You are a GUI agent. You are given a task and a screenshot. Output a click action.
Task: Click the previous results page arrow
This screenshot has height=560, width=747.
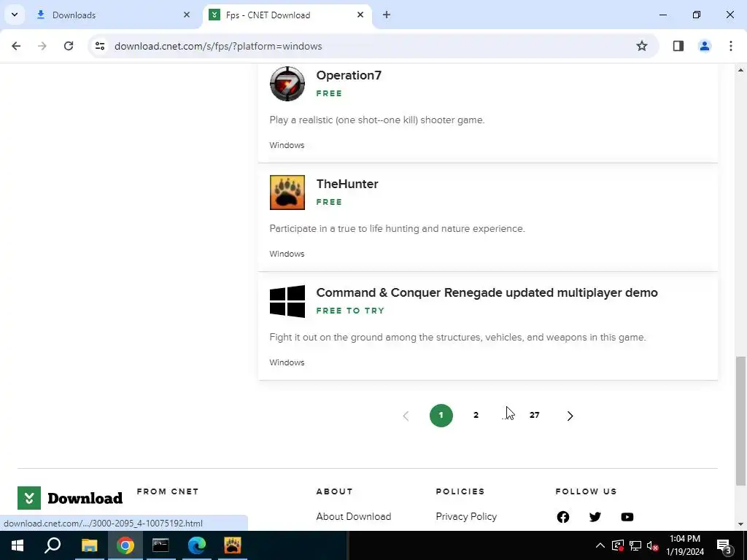click(x=406, y=416)
